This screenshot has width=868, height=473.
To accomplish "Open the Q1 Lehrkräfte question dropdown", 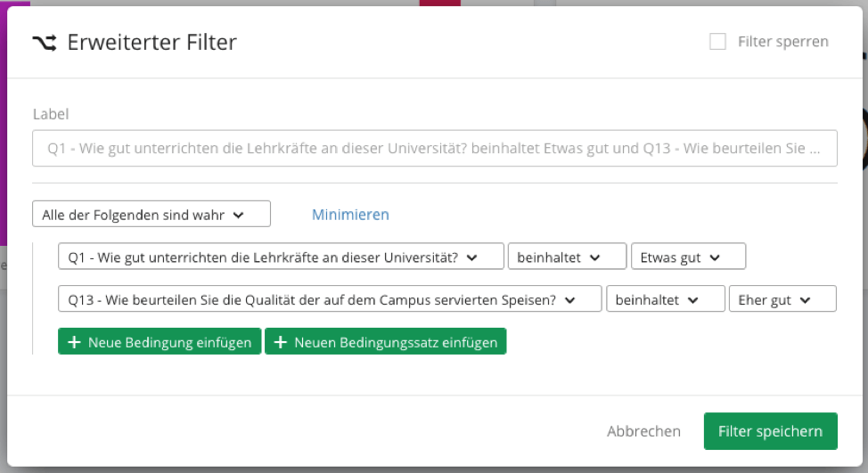I will coord(281,257).
